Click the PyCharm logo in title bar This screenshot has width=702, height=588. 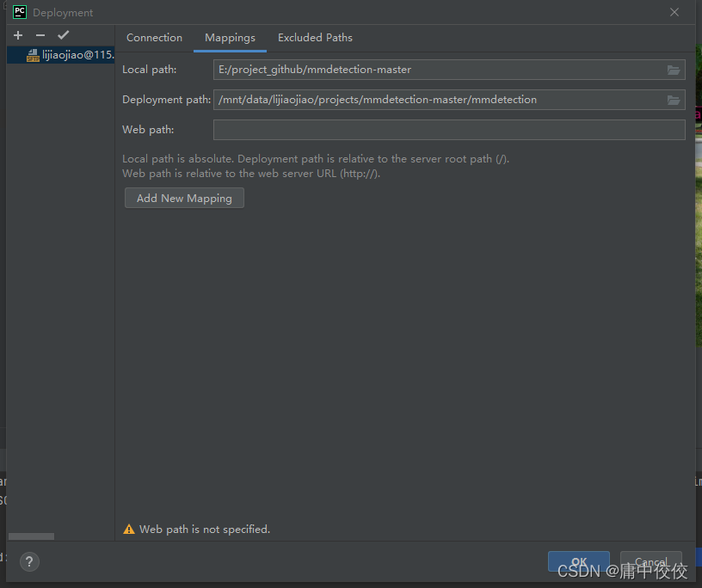point(20,12)
